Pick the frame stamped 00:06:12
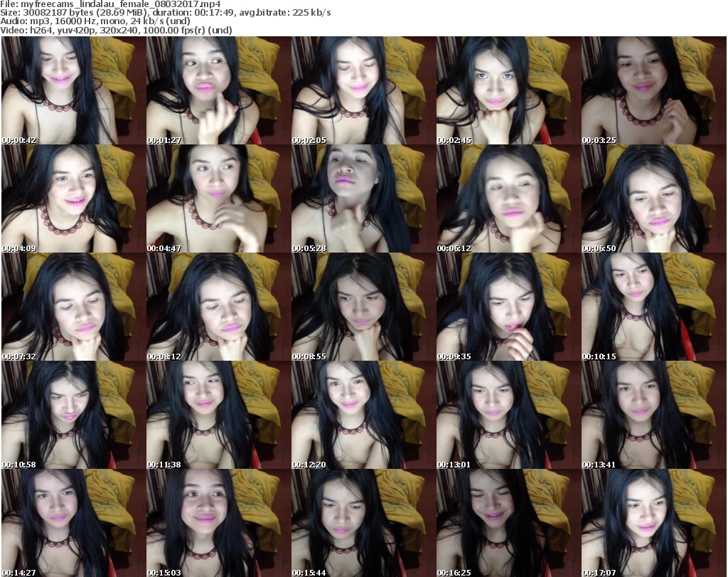The image size is (728, 577). 508,198
